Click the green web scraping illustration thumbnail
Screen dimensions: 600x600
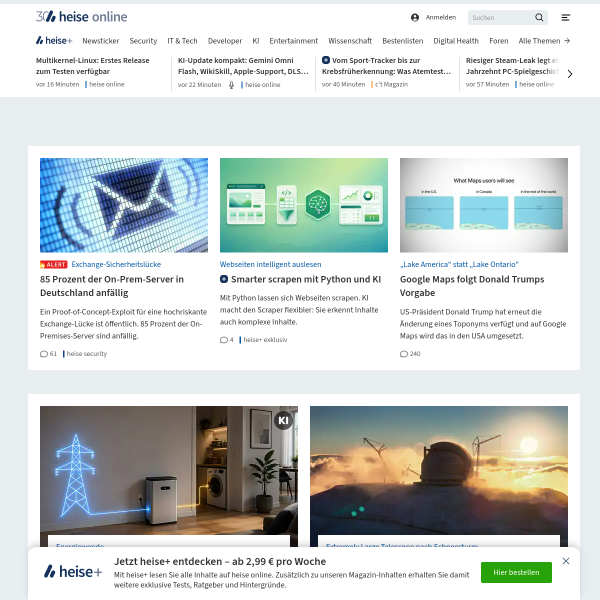(304, 205)
